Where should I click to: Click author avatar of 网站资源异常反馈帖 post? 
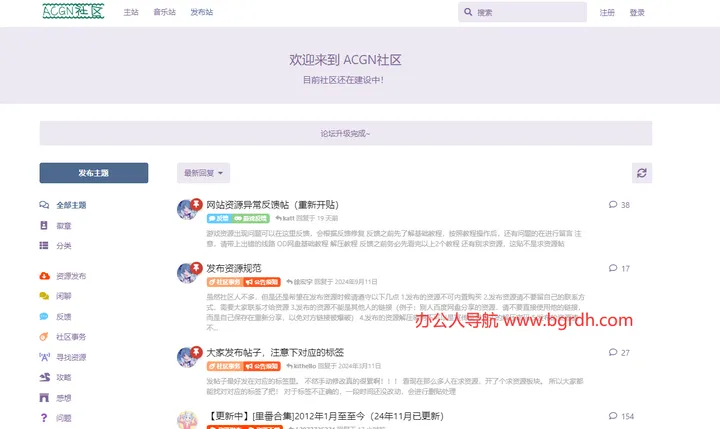pos(186,210)
